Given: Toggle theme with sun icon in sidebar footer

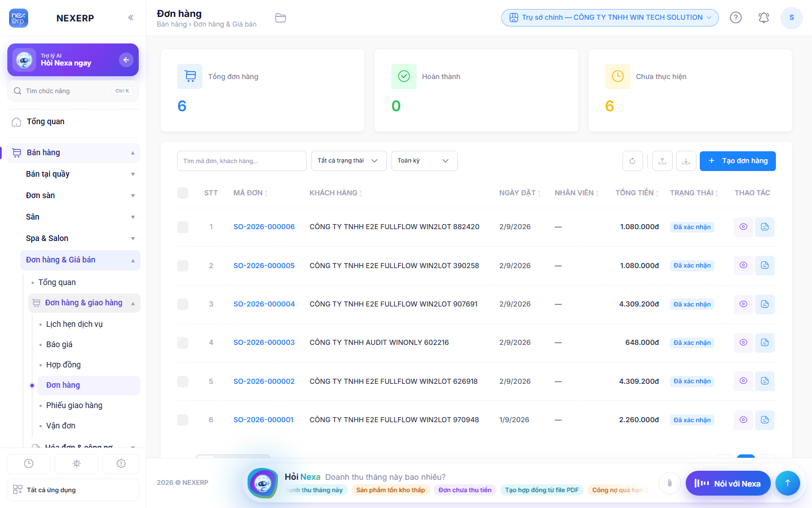Looking at the screenshot, I should pos(77,463).
